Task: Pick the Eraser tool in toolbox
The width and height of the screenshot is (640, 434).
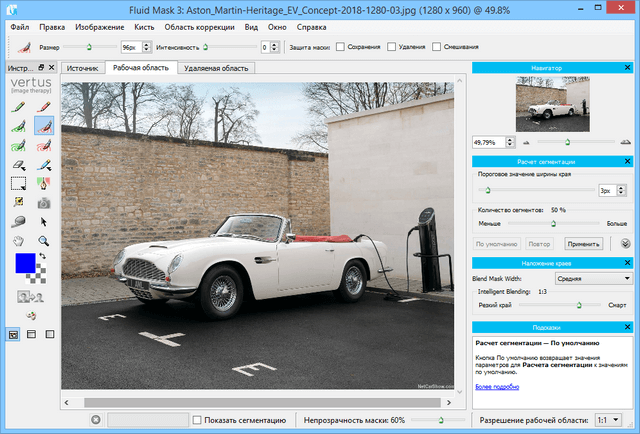Action: [x=17, y=163]
